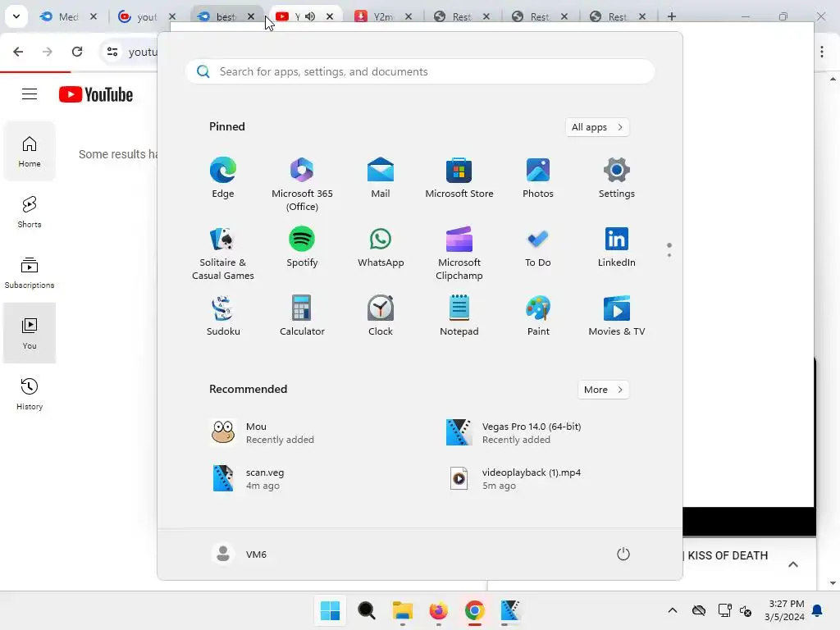Launch LinkedIn from pinned apps
The image size is (840, 630).
tap(617, 248)
